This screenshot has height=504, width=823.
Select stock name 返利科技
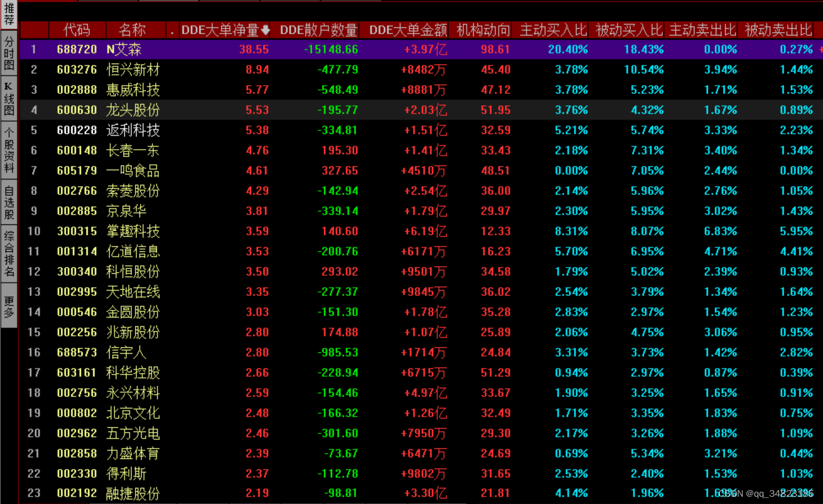pos(133,130)
